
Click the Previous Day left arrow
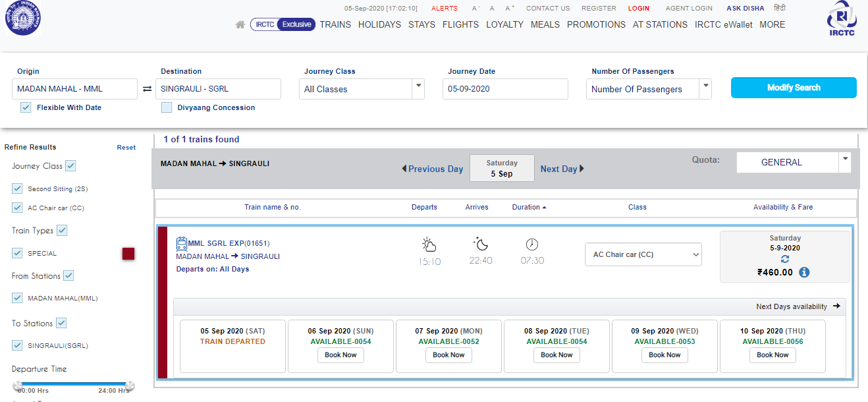pos(404,169)
